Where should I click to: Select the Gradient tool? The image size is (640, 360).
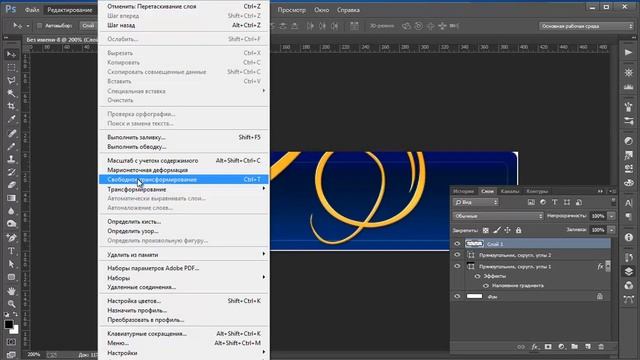[11, 198]
